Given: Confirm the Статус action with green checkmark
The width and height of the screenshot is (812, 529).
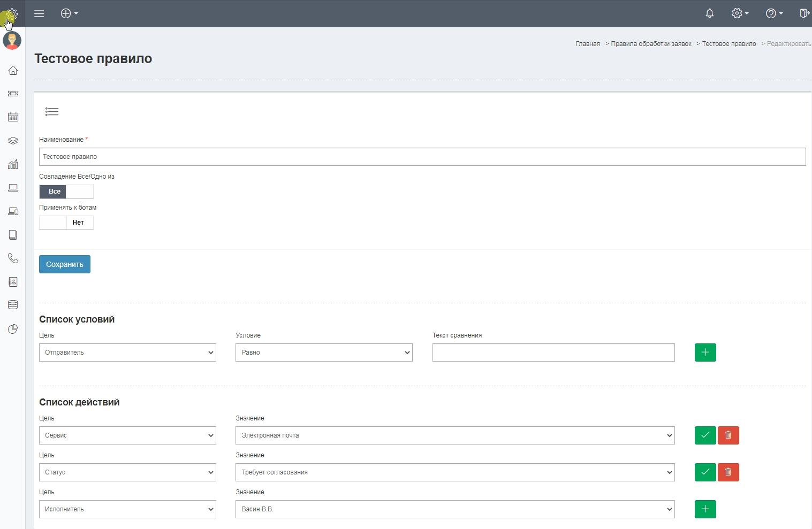Looking at the screenshot, I should [705, 472].
